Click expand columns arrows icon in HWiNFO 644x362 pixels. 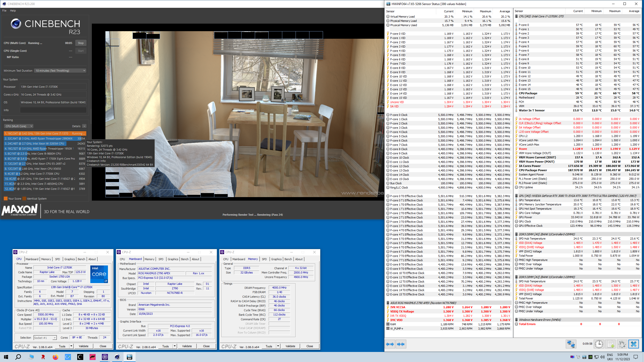[390, 344]
